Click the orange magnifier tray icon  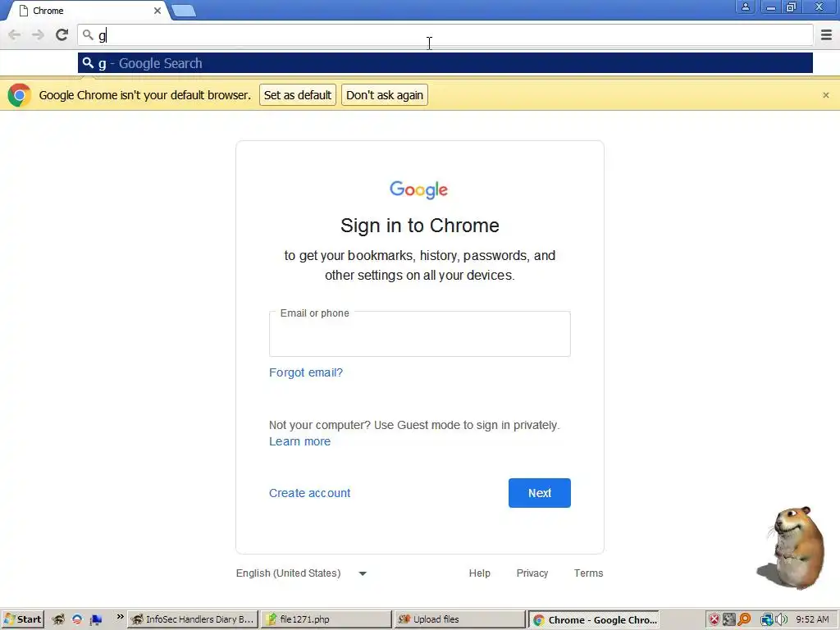coord(744,620)
